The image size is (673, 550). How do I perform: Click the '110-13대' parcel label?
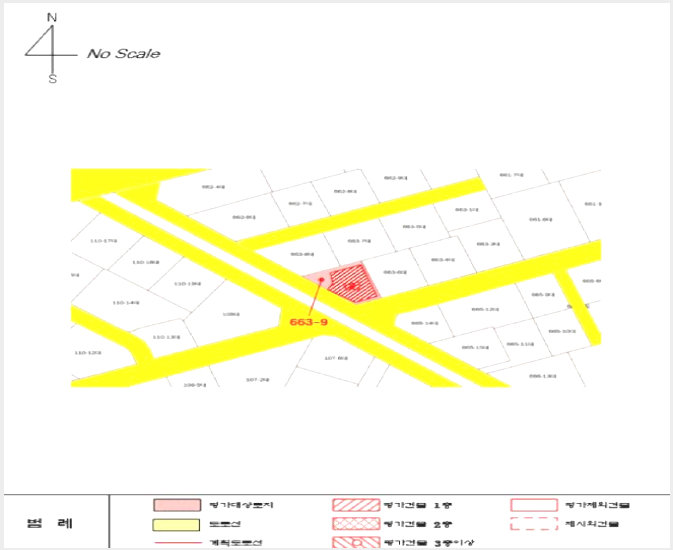167,337
